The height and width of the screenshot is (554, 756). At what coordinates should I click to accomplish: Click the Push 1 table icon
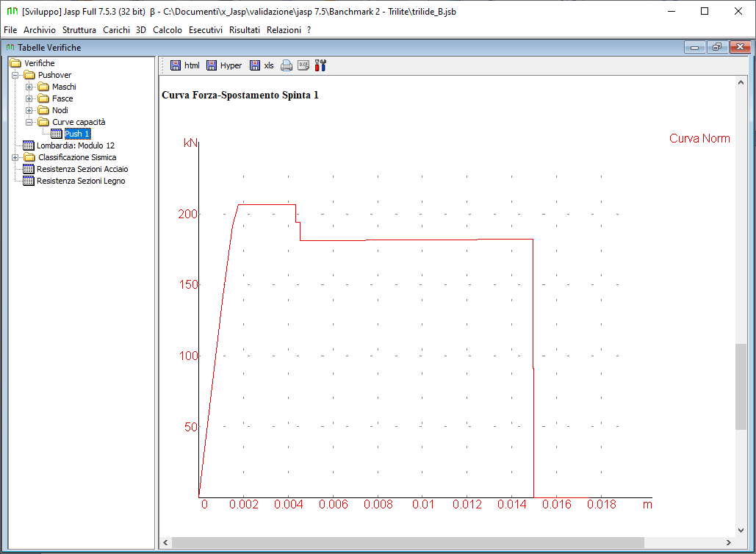(x=57, y=134)
